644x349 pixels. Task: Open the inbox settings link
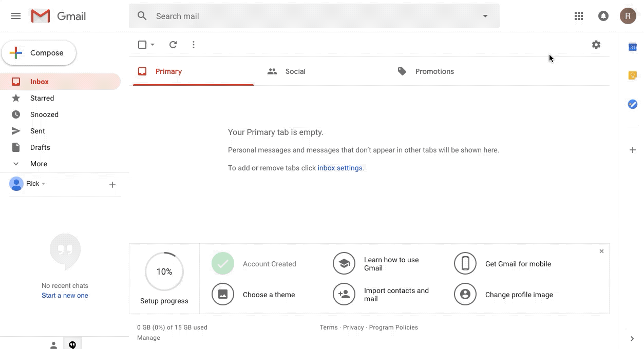(x=340, y=168)
